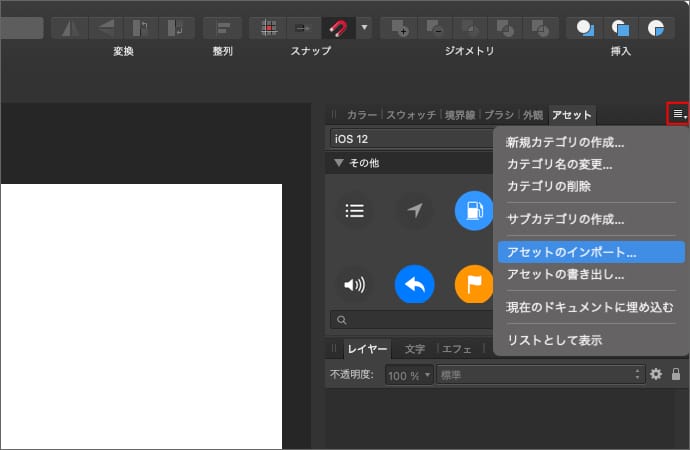Select the blue fuel pump asset
690x450 pixels.
[474, 210]
